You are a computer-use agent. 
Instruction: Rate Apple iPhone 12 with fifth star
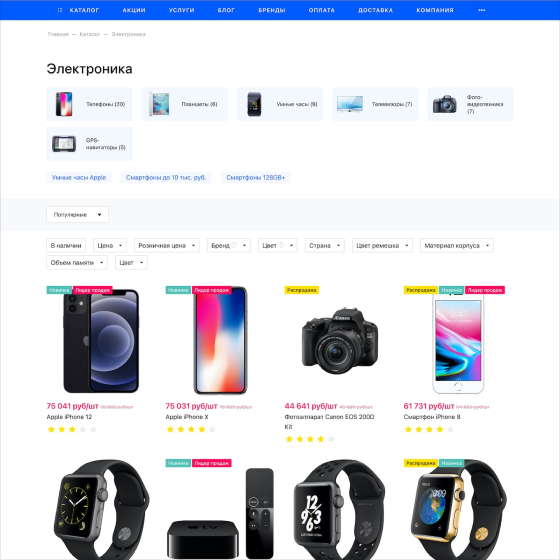93,429
